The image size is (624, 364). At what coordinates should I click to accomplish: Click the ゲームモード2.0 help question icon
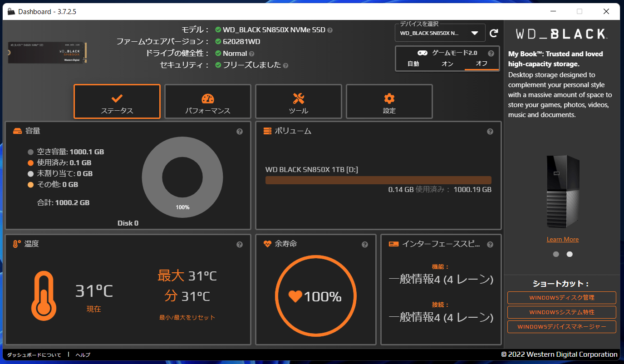pyautogui.click(x=491, y=53)
